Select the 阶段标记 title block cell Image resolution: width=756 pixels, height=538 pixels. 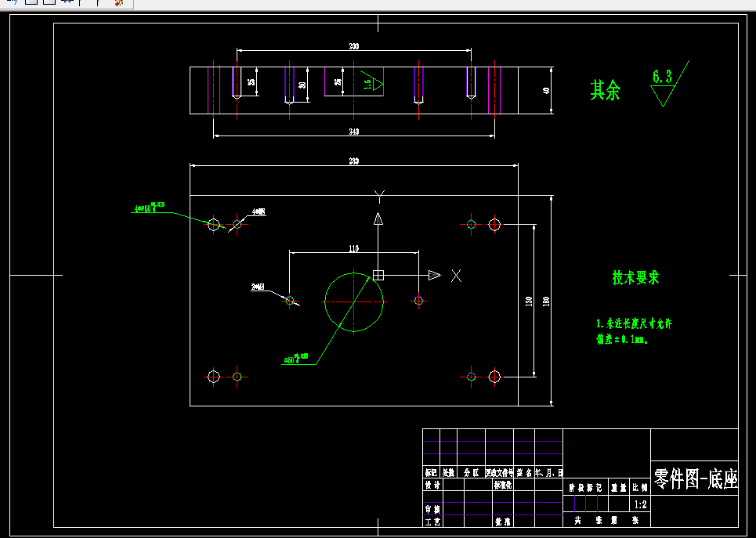tap(585, 488)
